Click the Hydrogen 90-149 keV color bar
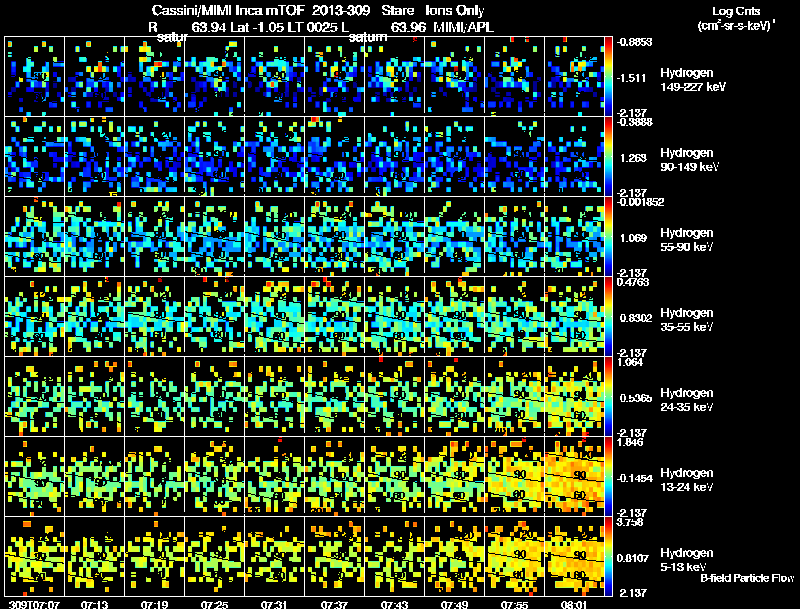This screenshot has width=800, height=609. (608, 156)
